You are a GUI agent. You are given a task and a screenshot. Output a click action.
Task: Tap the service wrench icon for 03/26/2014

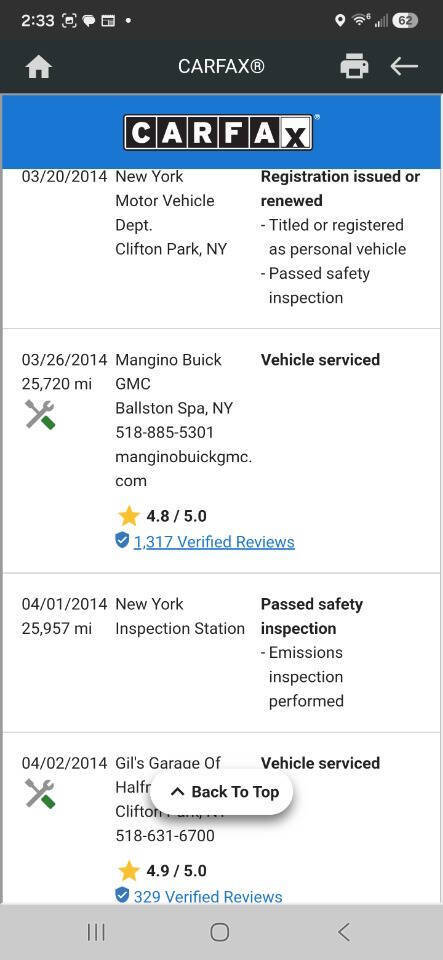(x=40, y=414)
